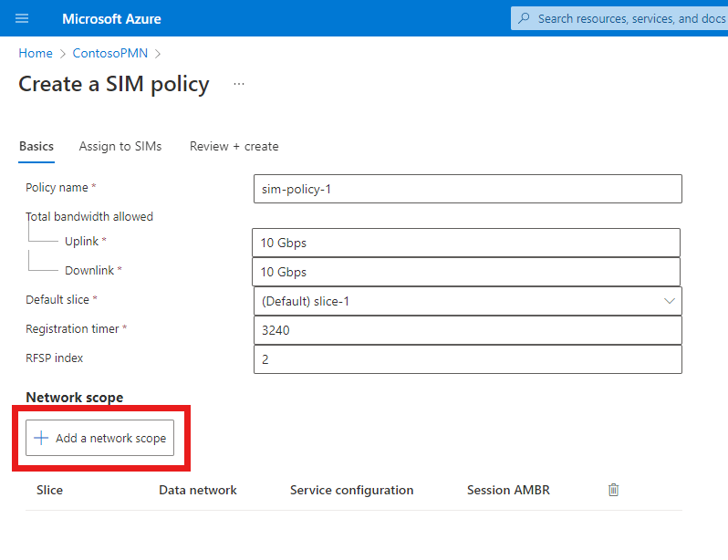Click the Session AMBR column header
Viewport: 728px width, 560px height.
pos(508,490)
